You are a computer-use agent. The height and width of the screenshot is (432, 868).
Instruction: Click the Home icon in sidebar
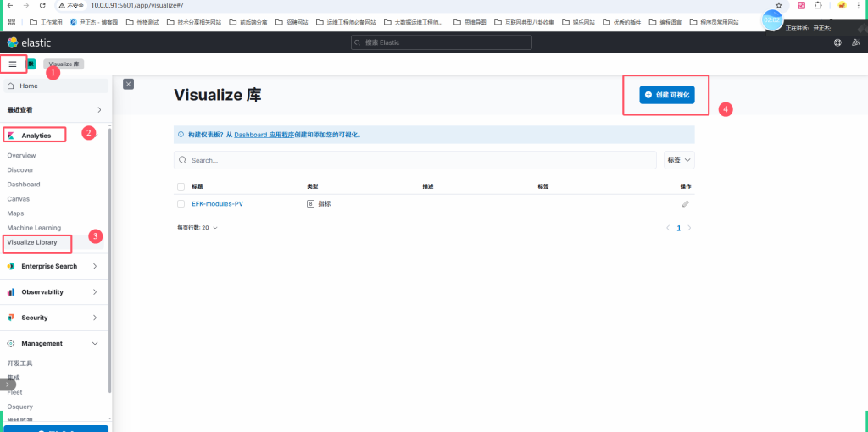point(11,86)
